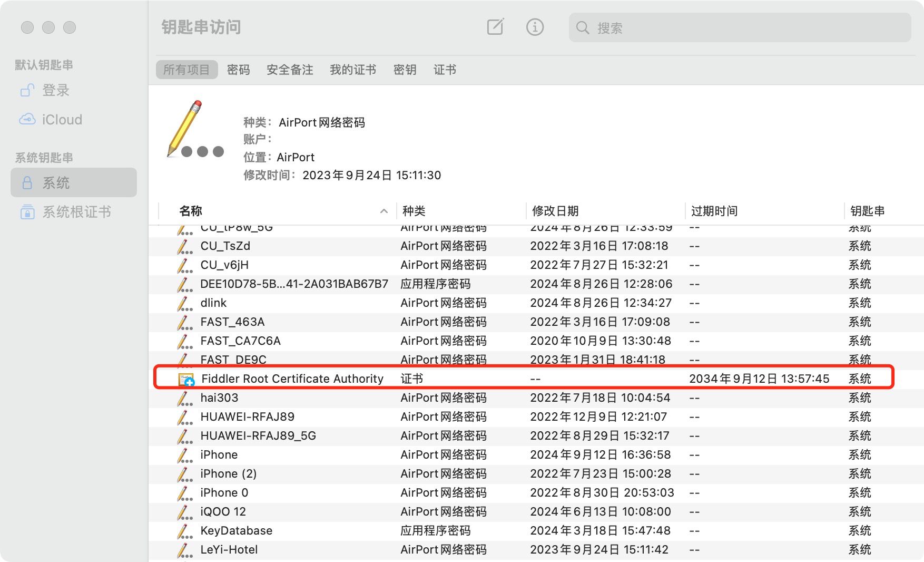The height and width of the screenshot is (562, 924).
Task: Switch to the 证书 tab
Action: pyautogui.click(x=445, y=69)
